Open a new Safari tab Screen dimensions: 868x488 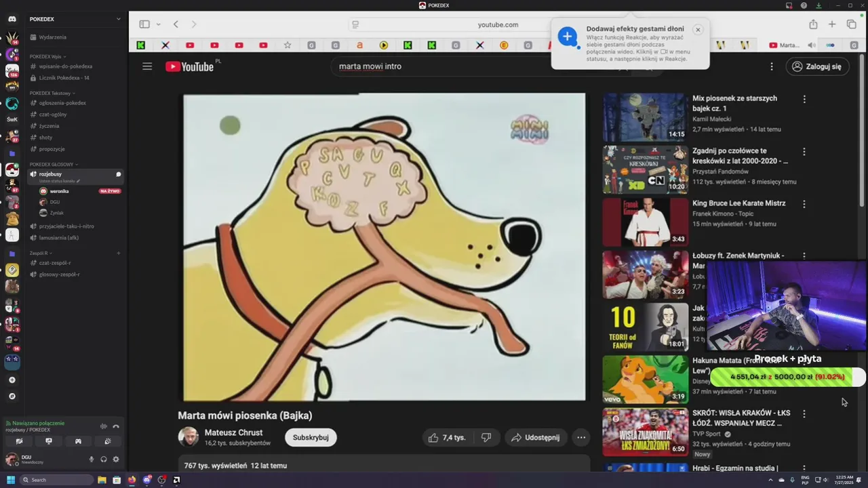[832, 24]
